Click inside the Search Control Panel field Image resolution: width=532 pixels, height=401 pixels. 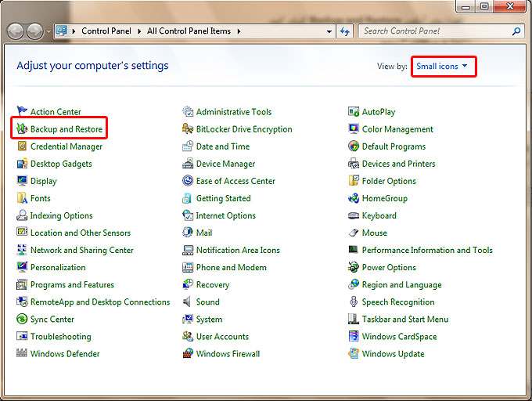(434, 31)
